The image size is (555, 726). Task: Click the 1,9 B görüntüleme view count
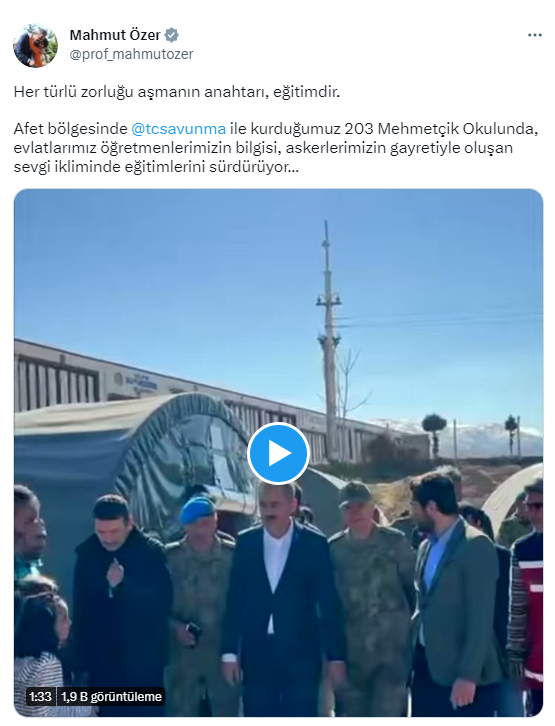(x=112, y=697)
